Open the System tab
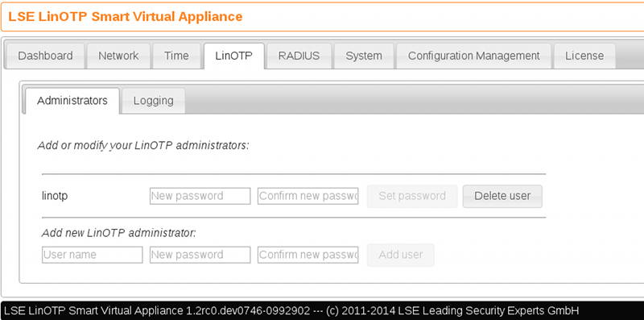This screenshot has height=320, width=644. pos(364,56)
